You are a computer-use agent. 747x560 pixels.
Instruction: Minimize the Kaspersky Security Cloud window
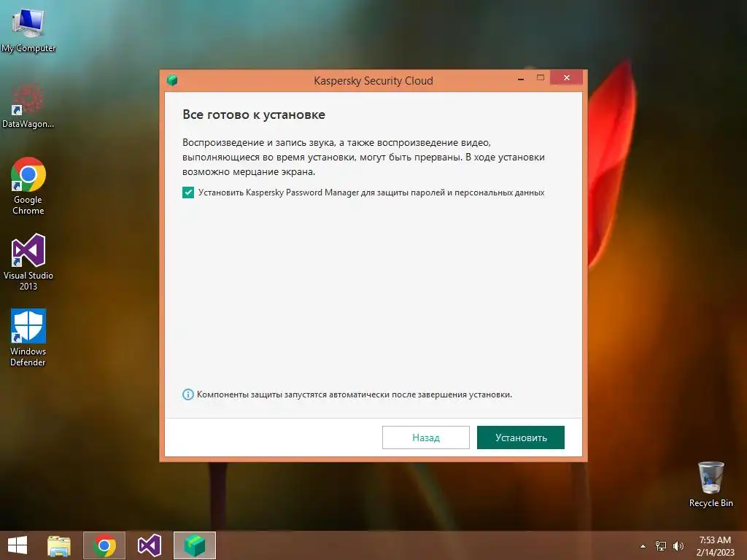pyautogui.click(x=521, y=78)
